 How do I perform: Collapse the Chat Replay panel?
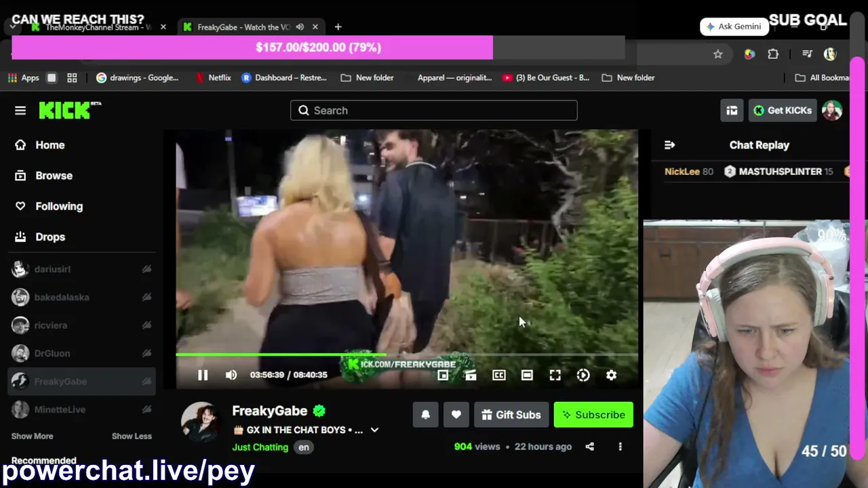tap(670, 145)
